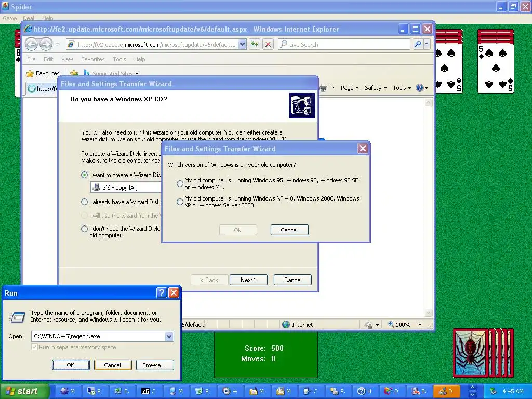Click Cancel in the Run dialog
This screenshot has width=532, height=399.
pos(113,365)
